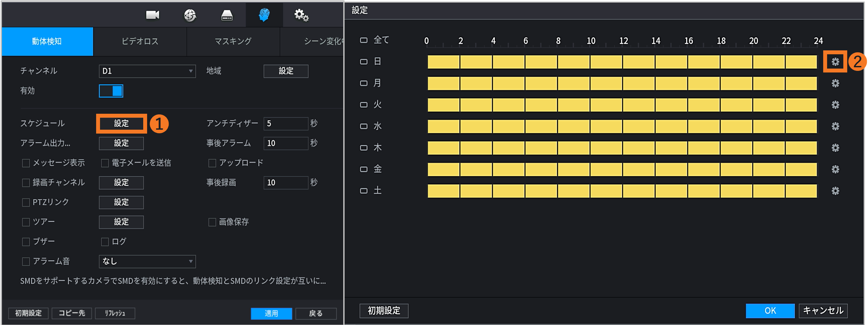This screenshot has height=325, width=868.
Task: Enable the 全て schedule checkbox
Action: 364,40
